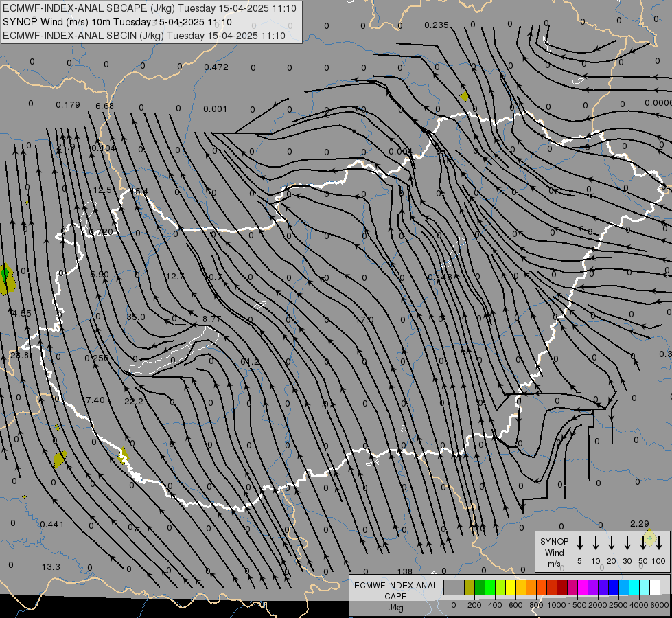This screenshot has width=672, height=618.
Task: Select the pure blue legend swatch before the 2500 tick
Action: [x=614, y=588]
